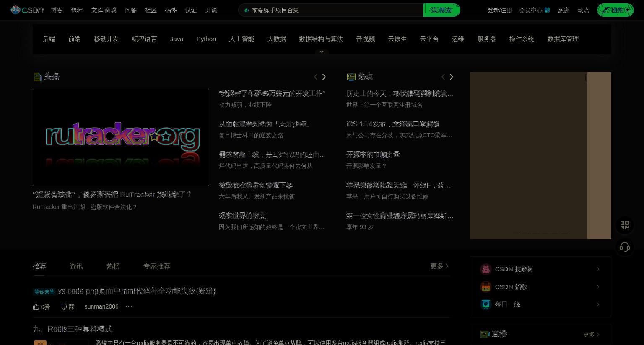This screenshot has width=644, height=345.
Task: Show previous 热点 page arrow
Action: click(x=443, y=77)
